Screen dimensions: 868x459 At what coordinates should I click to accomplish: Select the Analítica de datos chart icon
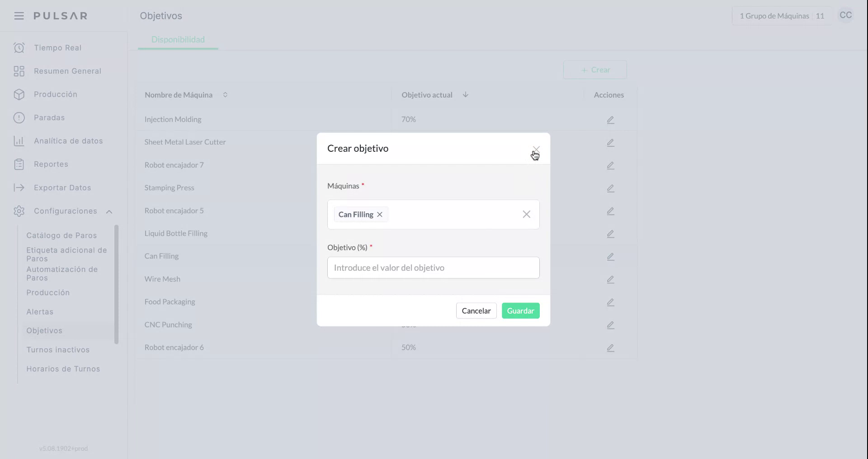tap(19, 141)
